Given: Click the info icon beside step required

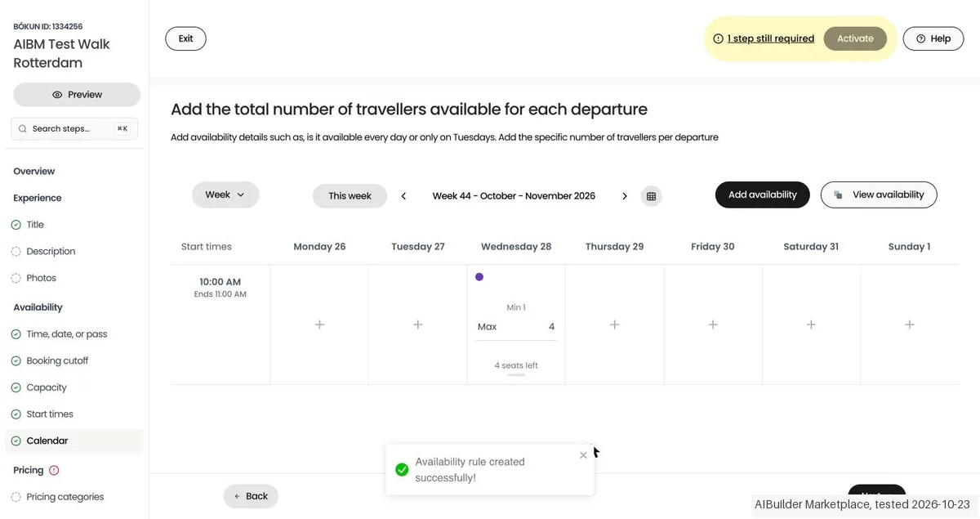Looking at the screenshot, I should (x=718, y=38).
